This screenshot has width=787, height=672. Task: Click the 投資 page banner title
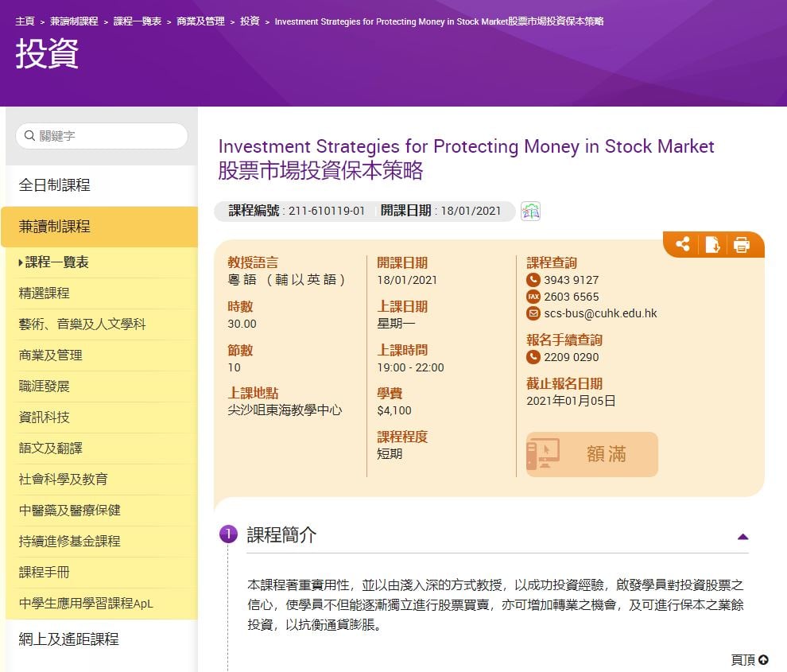point(47,54)
